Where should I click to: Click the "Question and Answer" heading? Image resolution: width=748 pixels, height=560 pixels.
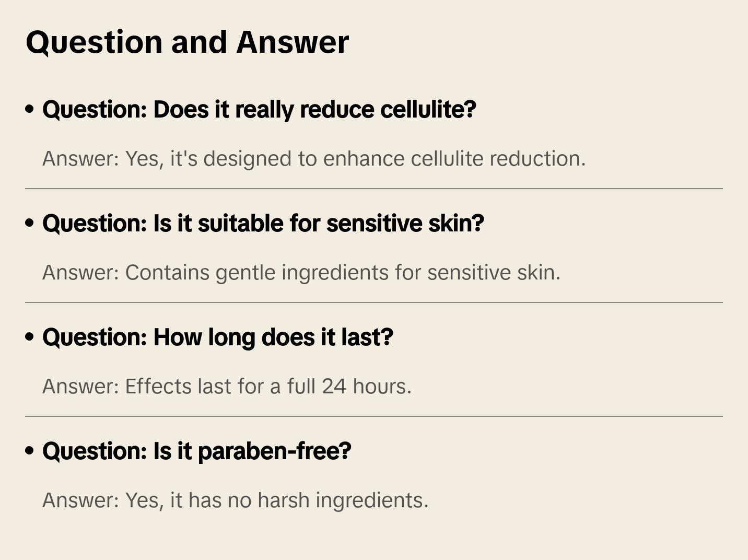tap(187, 42)
